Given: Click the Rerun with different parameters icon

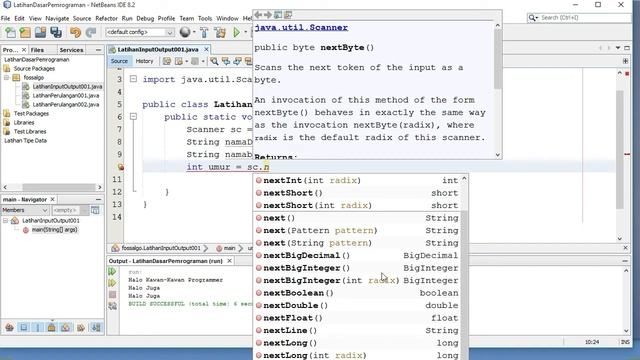Looking at the screenshot, I should tap(112, 283).
